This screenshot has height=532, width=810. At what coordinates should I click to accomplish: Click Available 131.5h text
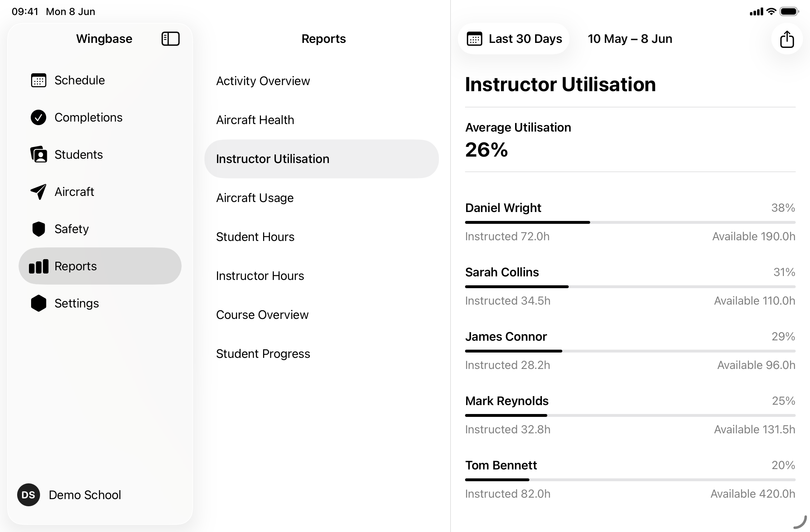(x=755, y=429)
